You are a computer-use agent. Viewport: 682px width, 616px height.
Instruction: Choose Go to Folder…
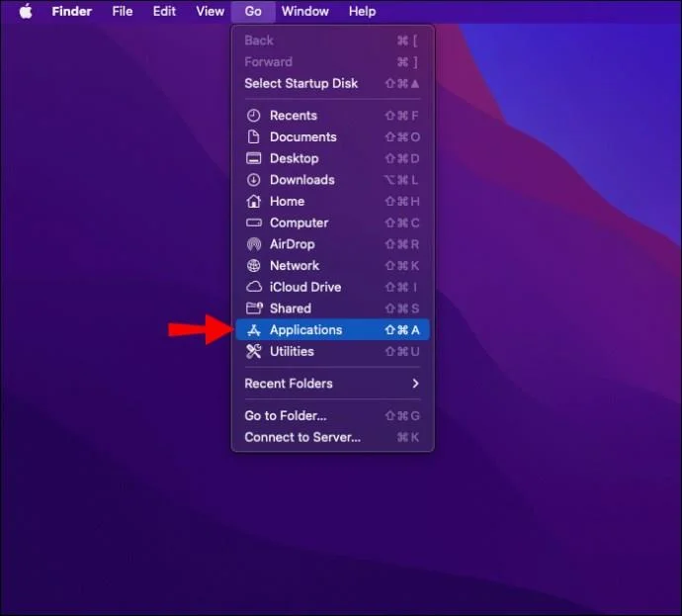coord(333,415)
